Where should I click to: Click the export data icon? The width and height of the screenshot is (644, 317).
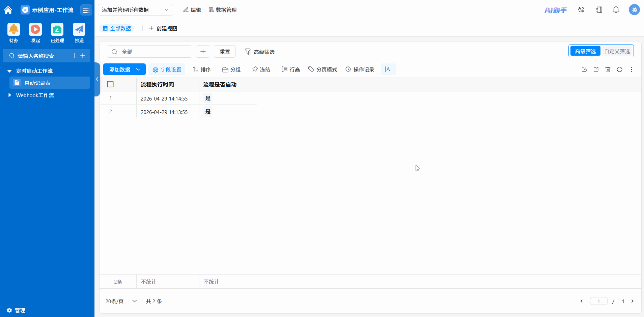coord(596,69)
